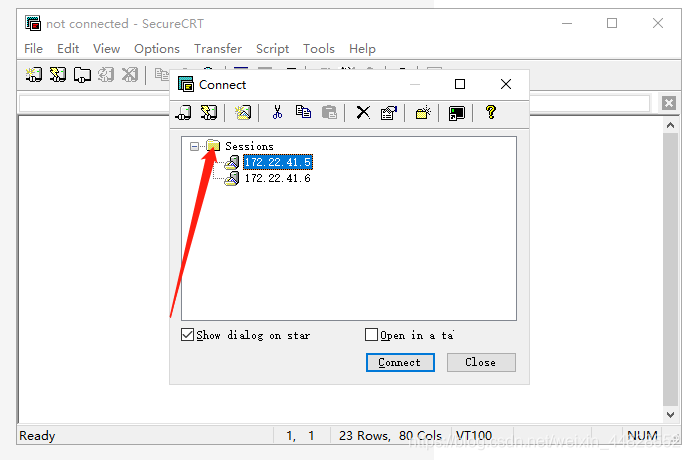This screenshot has height=460, width=690.
Task: Click Create Desktop Shortcut icon in dialog
Action: (x=456, y=113)
